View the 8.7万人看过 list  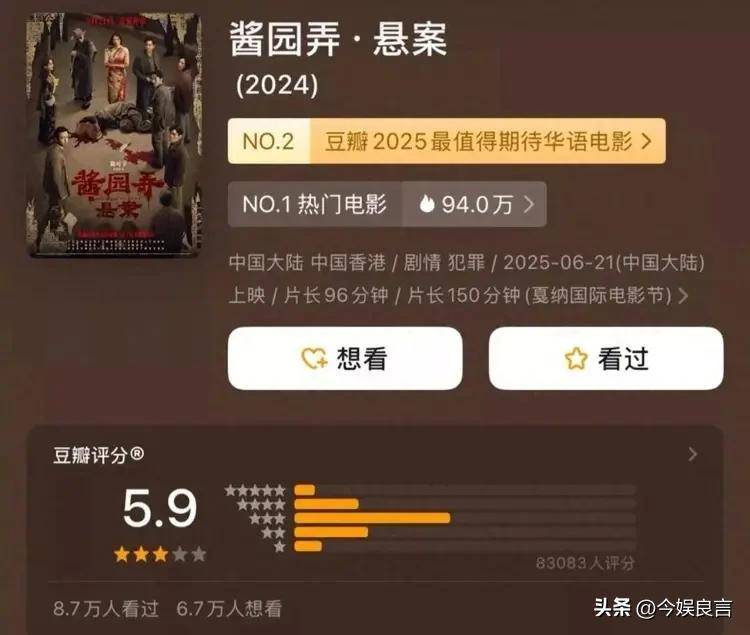pos(106,609)
